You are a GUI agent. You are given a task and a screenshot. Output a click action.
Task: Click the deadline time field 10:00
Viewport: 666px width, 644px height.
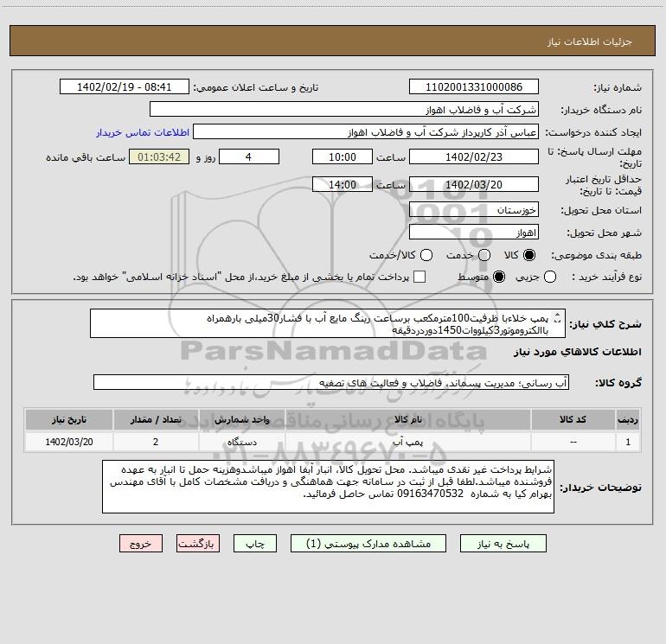(x=343, y=156)
